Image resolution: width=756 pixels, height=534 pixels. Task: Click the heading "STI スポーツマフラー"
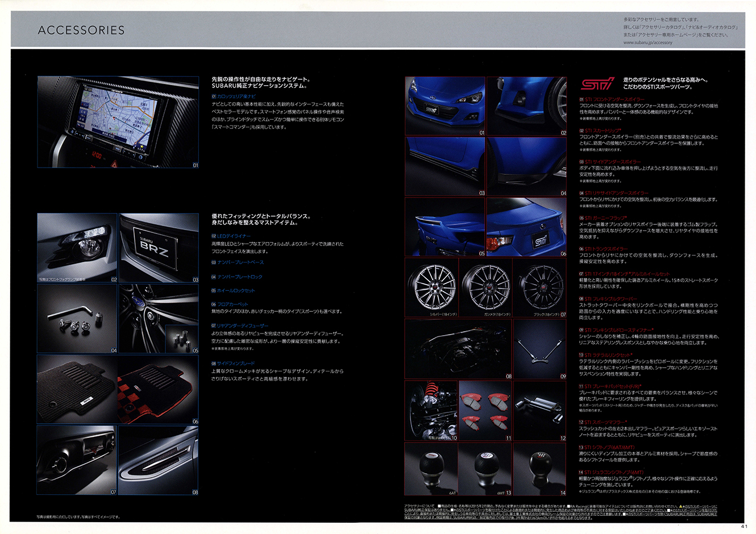(606, 423)
